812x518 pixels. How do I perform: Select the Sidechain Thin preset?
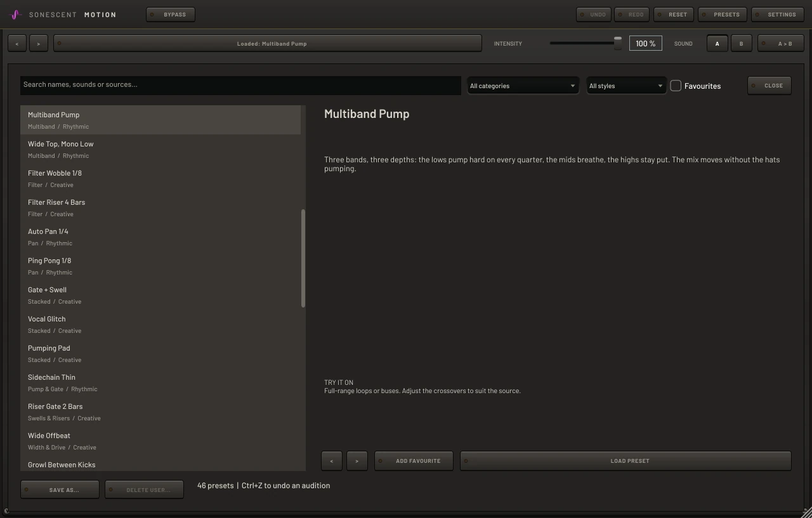tap(160, 382)
